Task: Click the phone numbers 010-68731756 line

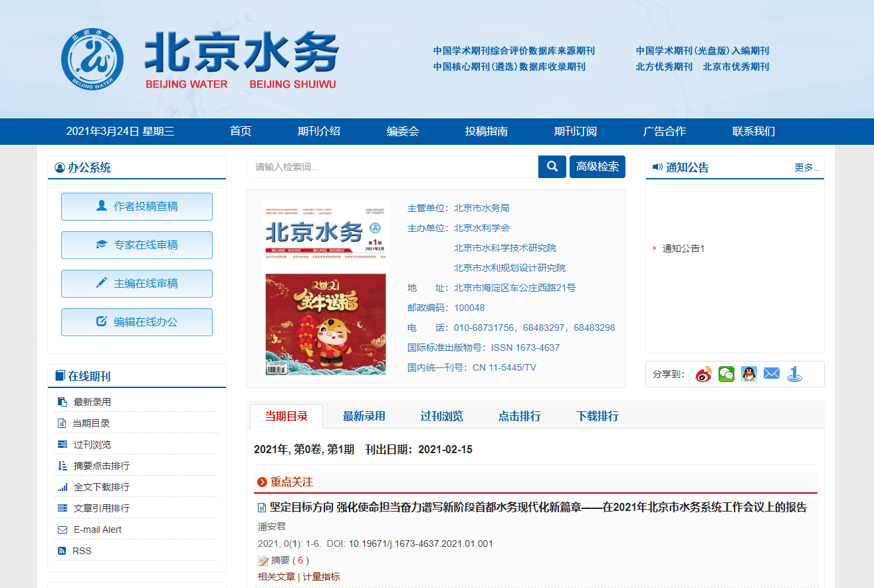Action: coord(534,328)
